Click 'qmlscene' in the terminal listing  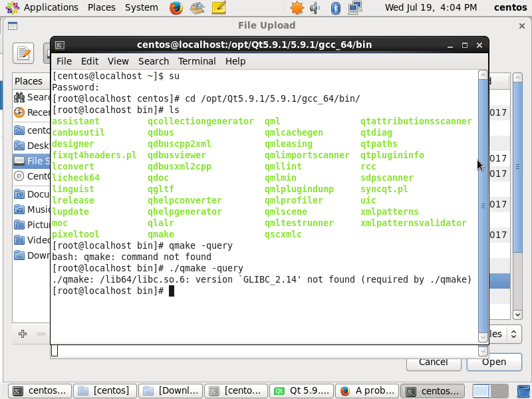(x=286, y=211)
